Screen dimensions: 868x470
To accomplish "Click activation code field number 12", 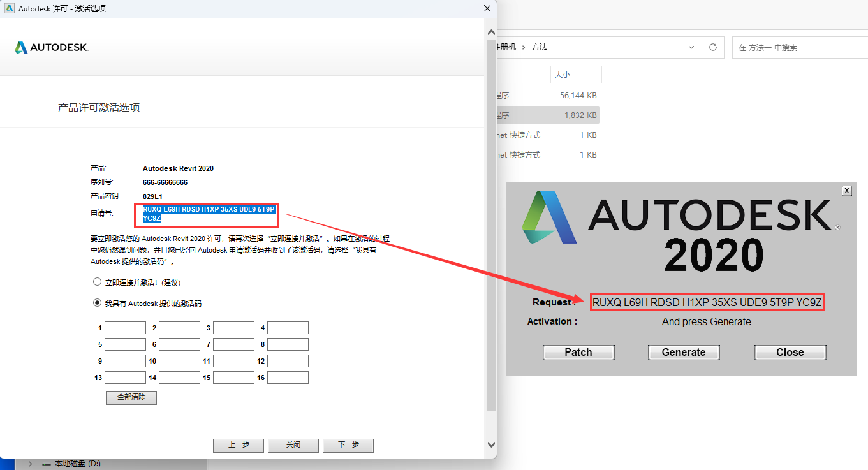I will click(x=288, y=361).
